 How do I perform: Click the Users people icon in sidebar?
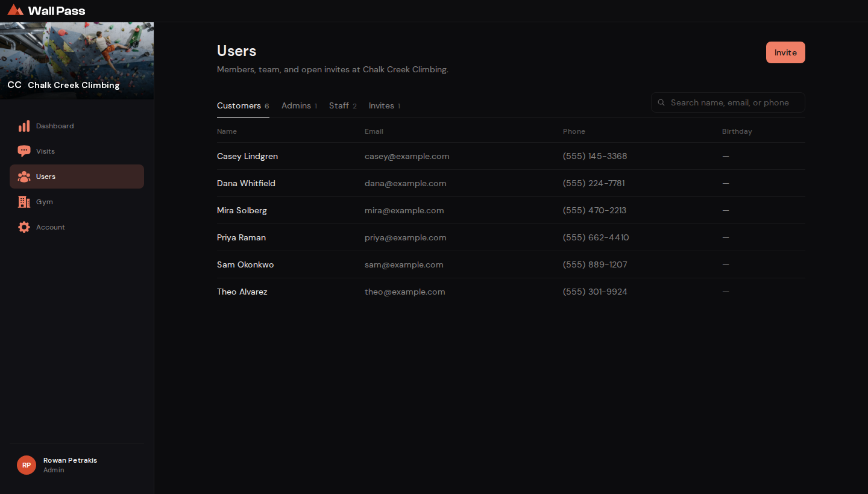coord(24,177)
